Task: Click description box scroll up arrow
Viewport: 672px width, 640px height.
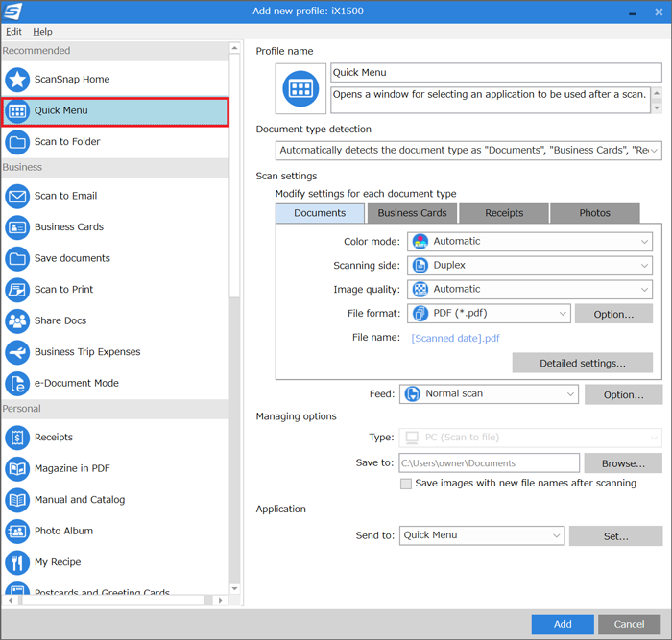Action: [x=657, y=93]
